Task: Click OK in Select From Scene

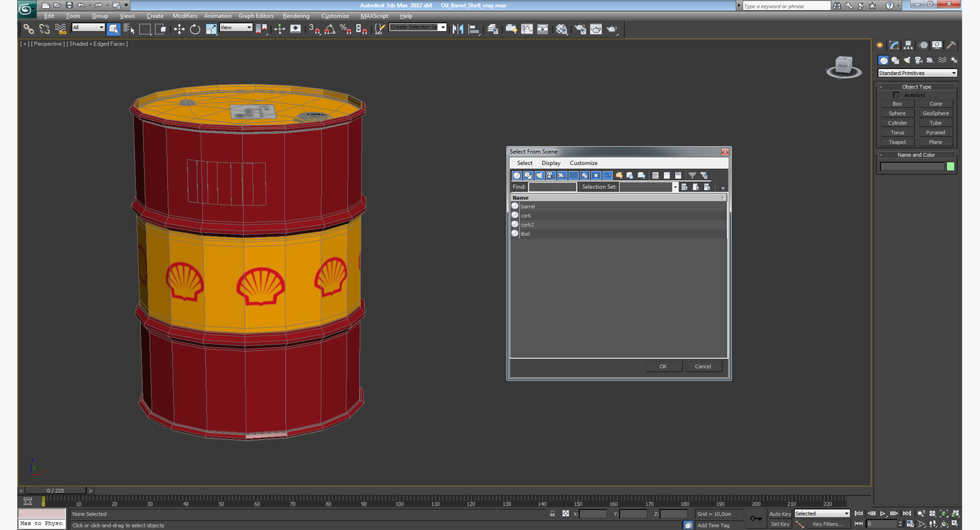Action: (x=663, y=366)
